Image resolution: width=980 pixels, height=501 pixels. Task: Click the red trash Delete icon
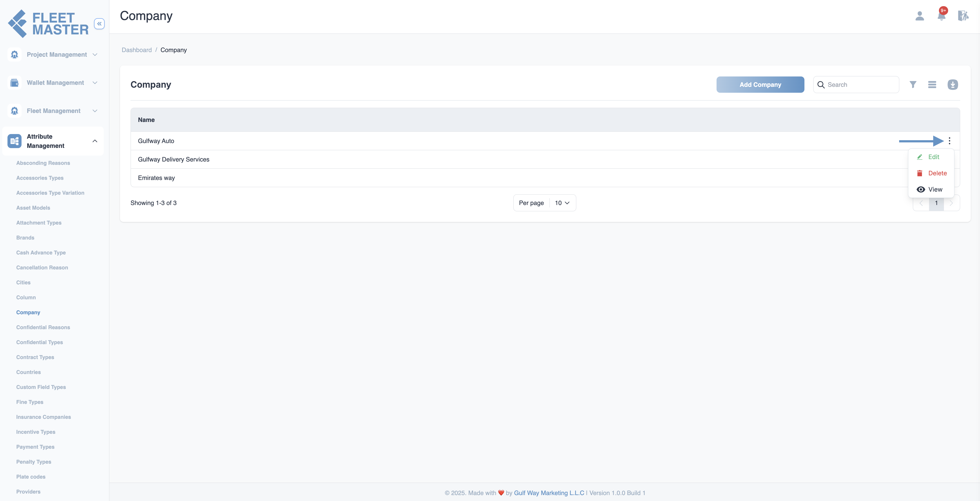coord(920,173)
